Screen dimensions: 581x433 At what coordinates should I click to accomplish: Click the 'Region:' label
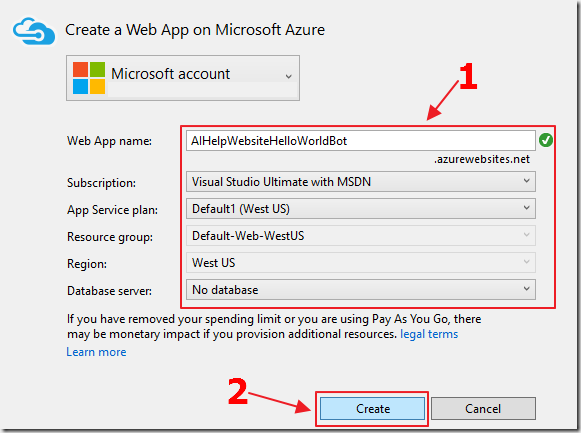click(87, 264)
